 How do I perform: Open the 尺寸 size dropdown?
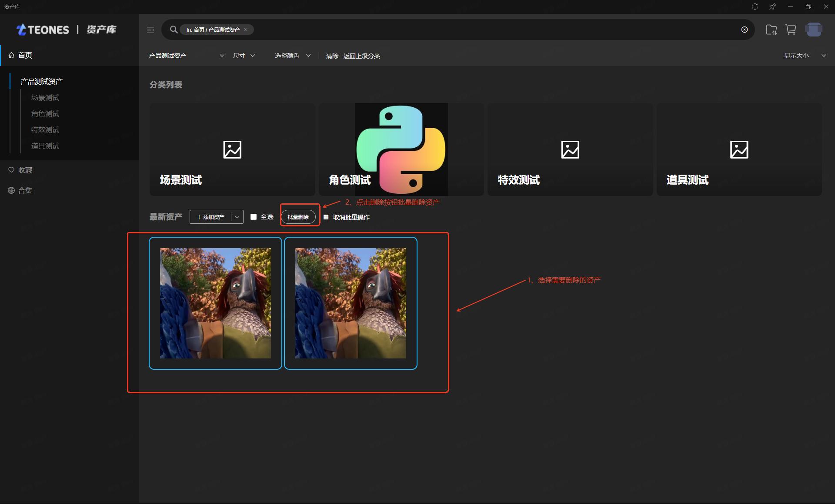(x=244, y=56)
